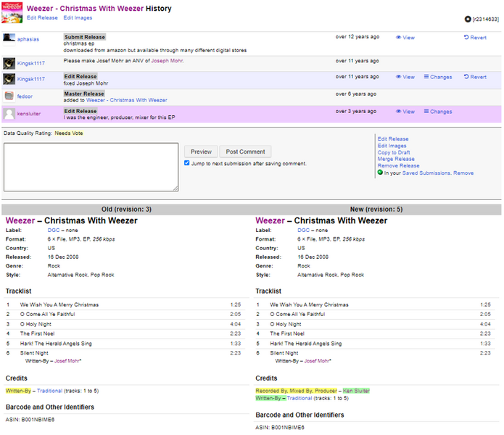View the aphasias Submit Release revision
The image size is (504, 435).
click(x=405, y=38)
